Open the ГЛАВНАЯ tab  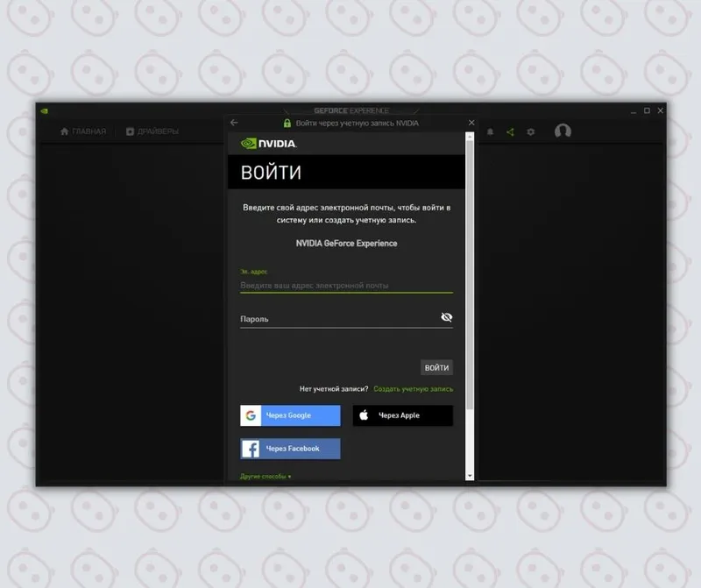tap(83, 131)
